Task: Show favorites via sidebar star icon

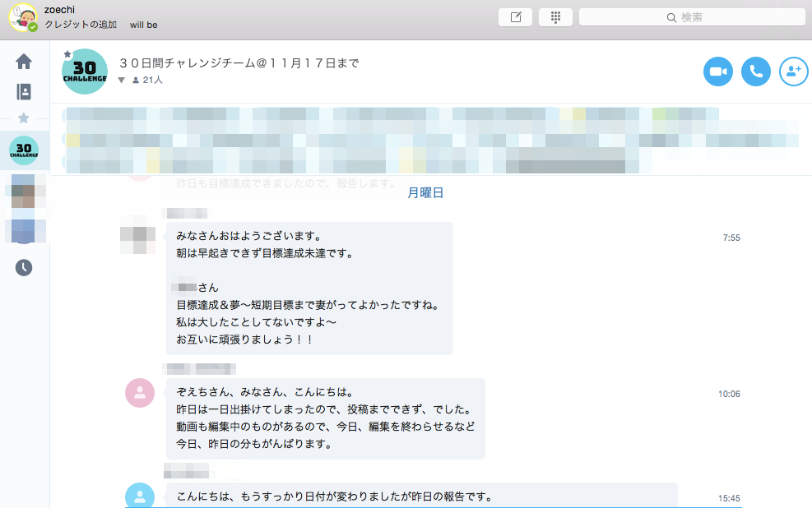Action: click(x=23, y=118)
